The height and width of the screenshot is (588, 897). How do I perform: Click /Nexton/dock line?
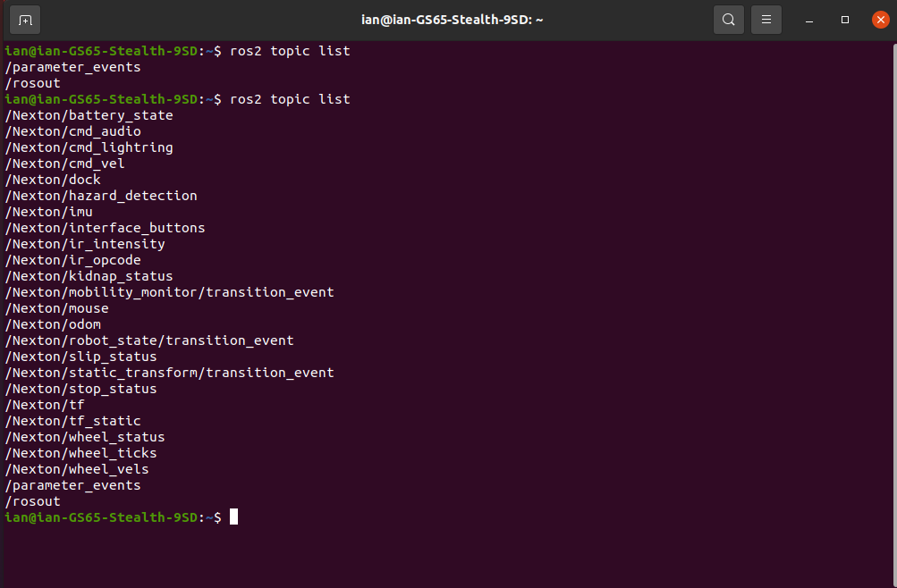point(53,180)
